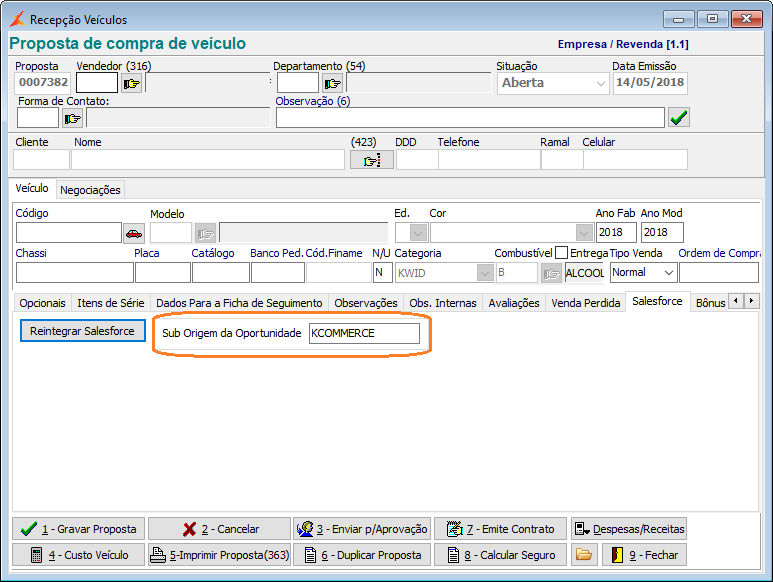Click Combustível lookup hand icon

coord(551,273)
